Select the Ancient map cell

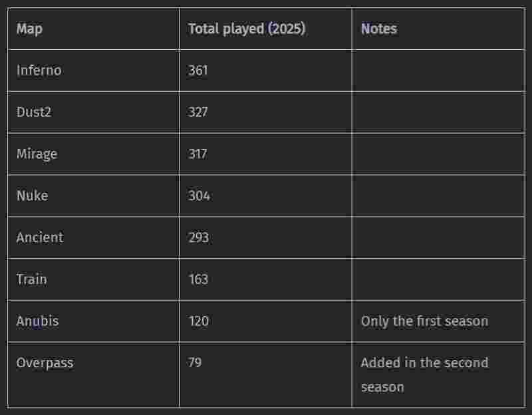[x=40, y=237]
